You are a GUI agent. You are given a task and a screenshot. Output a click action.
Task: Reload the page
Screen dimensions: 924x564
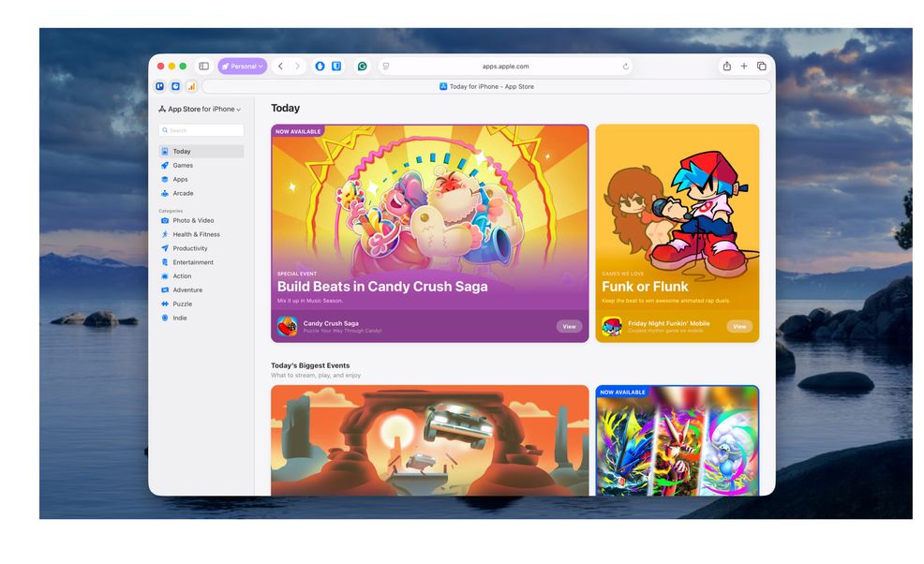[626, 66]
